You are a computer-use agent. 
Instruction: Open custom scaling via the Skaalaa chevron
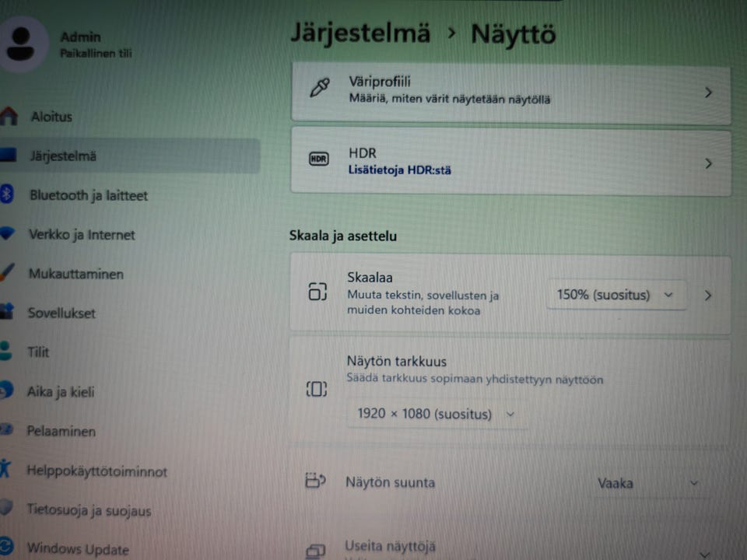click(708, 296)
